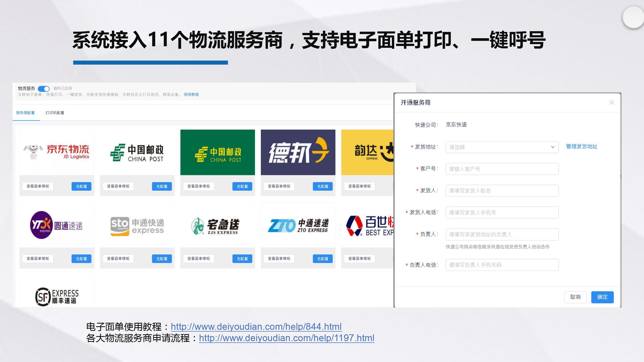Click 去配置 under 圆通速递
Image resolution: width=644 pixels, height=362 pixels.
81,259
